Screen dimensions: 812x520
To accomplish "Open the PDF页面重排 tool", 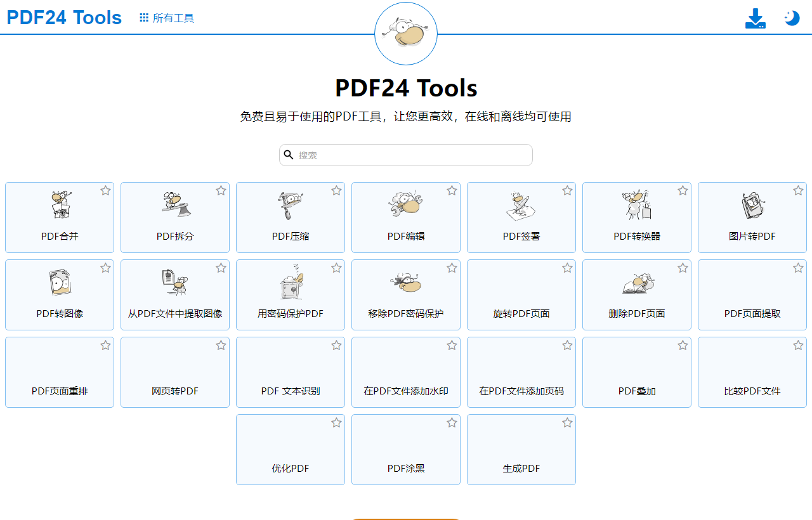I will (60, 372).
